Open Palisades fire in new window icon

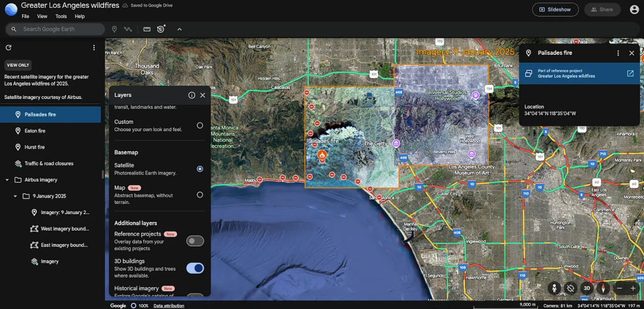(630, 73)
